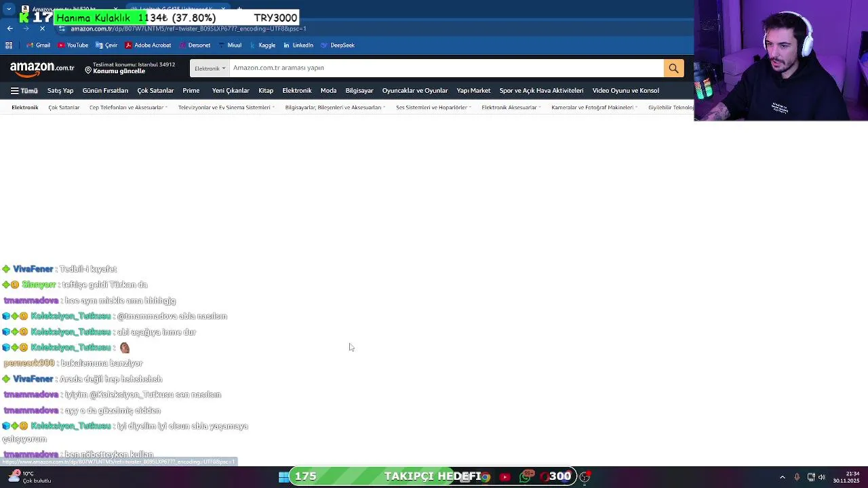Click the browser back arrow
This screenshot has height=488, width=868.
9,28
